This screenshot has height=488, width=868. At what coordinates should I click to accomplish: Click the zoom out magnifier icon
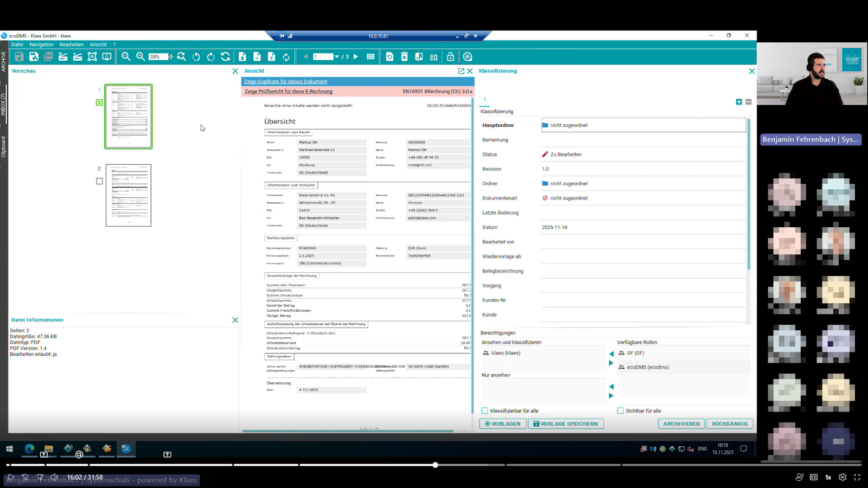point(126,56)
